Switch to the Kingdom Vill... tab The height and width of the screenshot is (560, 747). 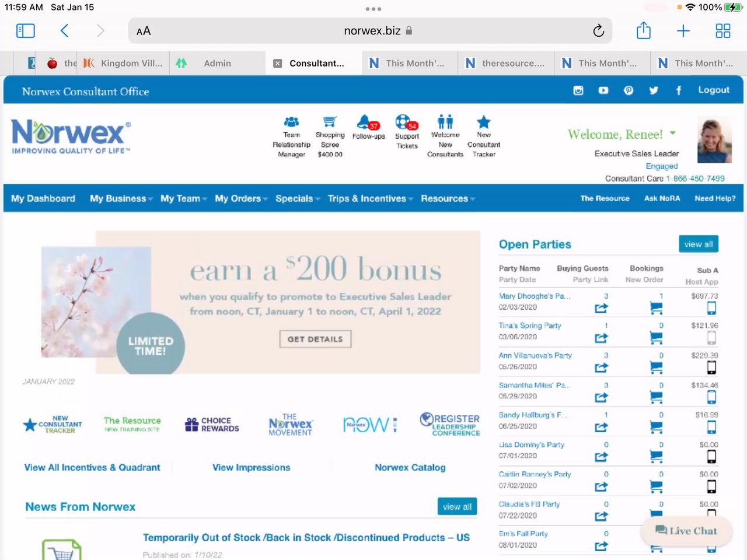click(x=123, y=63)
